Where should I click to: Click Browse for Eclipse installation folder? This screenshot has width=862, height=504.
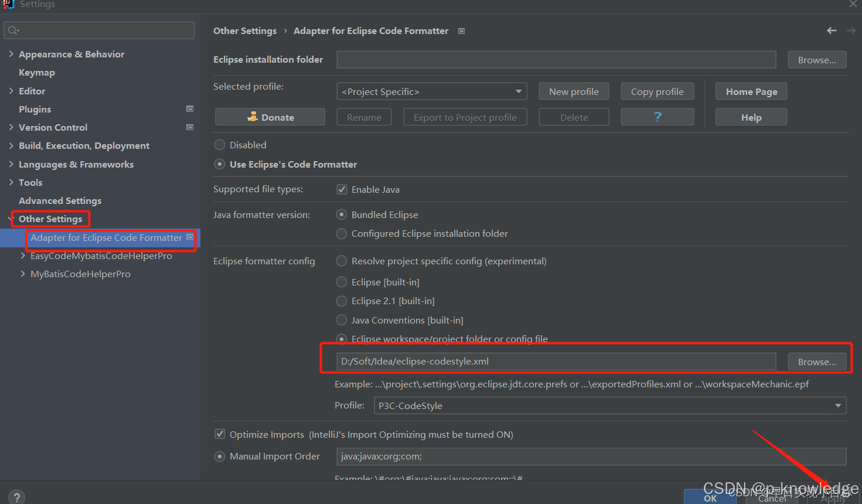817,60
